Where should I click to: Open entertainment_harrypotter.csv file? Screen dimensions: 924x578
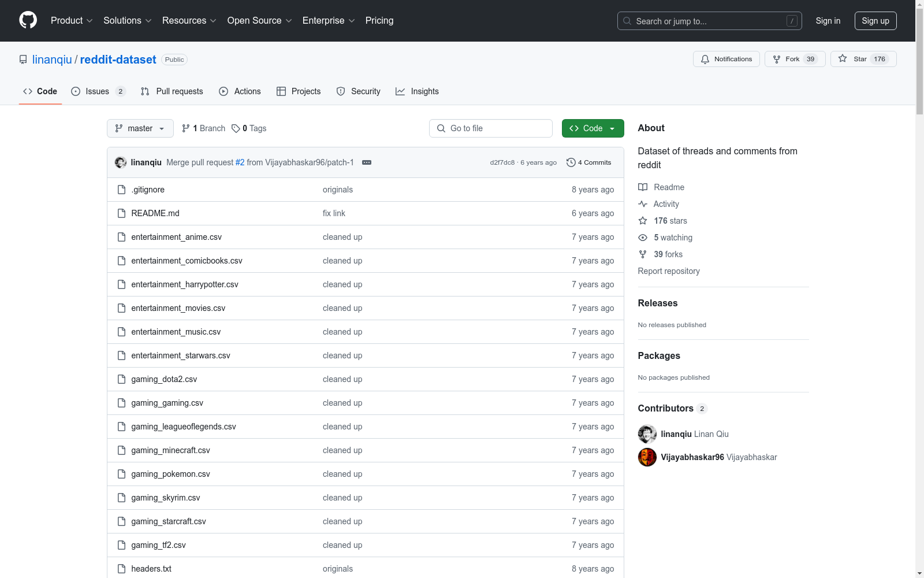point(185,284)
